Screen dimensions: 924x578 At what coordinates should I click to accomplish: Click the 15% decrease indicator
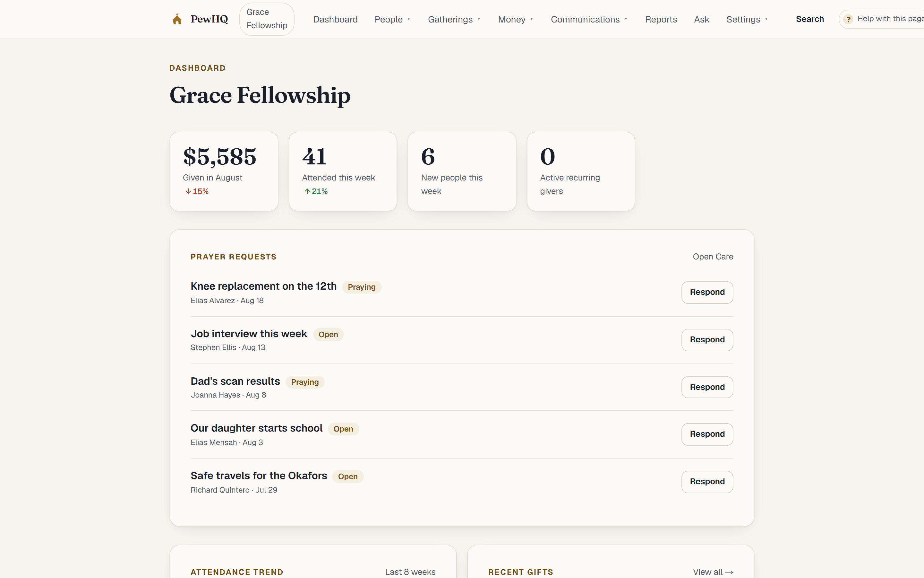[197, 191]
